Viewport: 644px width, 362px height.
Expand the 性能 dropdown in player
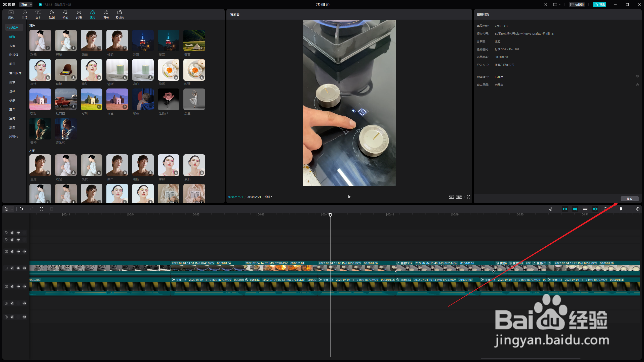[x=268, y=197]
